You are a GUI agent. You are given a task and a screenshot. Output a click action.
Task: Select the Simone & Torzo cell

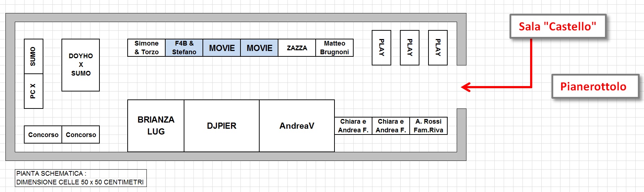(146, 48)
